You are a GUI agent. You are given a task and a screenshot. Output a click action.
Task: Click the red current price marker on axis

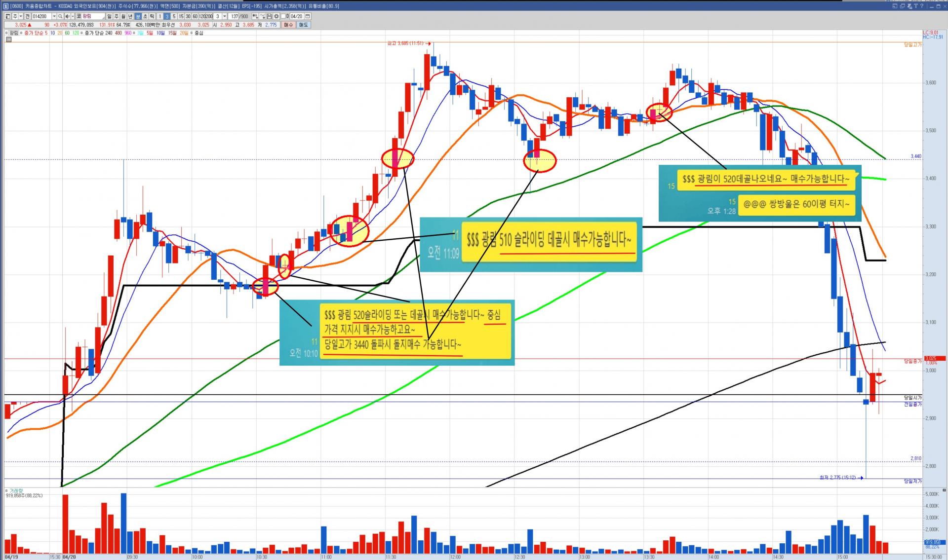click(x=935, y=359)
